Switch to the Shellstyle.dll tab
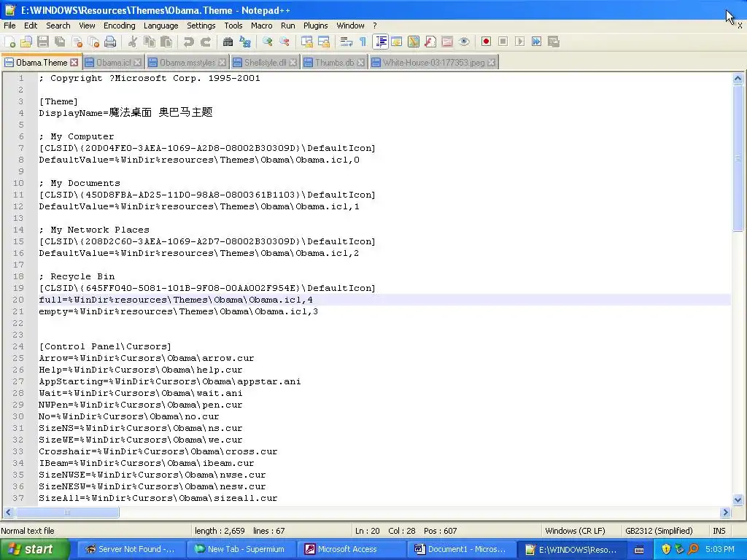Image resolution: width=747 pixels, height=560 pixels. pos(265,63)
